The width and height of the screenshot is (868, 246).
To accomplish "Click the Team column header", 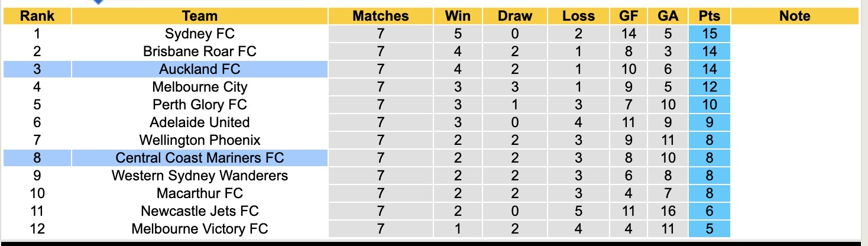I will [200, 16].
